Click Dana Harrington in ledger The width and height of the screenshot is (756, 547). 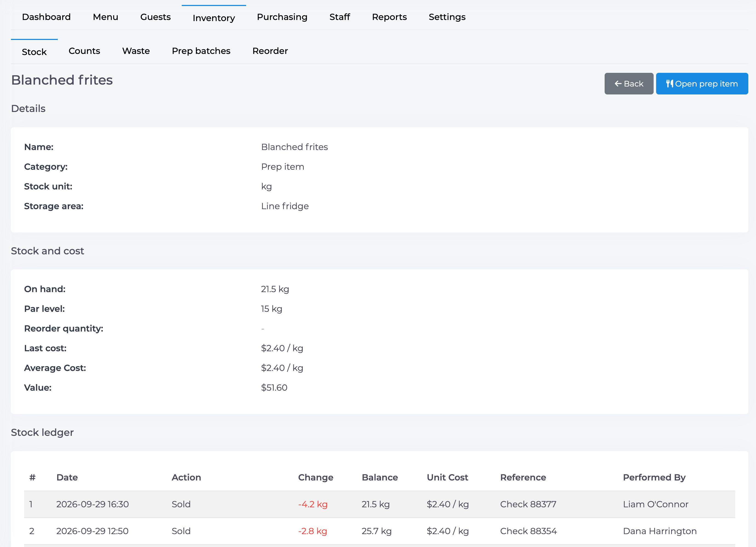coord(660,531)
